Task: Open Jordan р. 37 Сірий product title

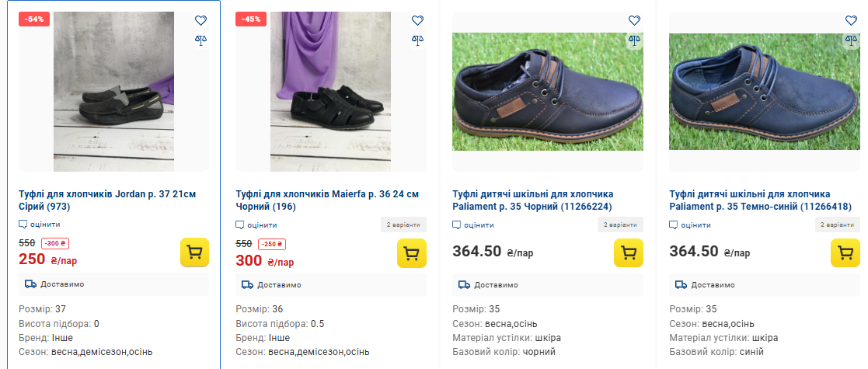Action: (106, 200)
